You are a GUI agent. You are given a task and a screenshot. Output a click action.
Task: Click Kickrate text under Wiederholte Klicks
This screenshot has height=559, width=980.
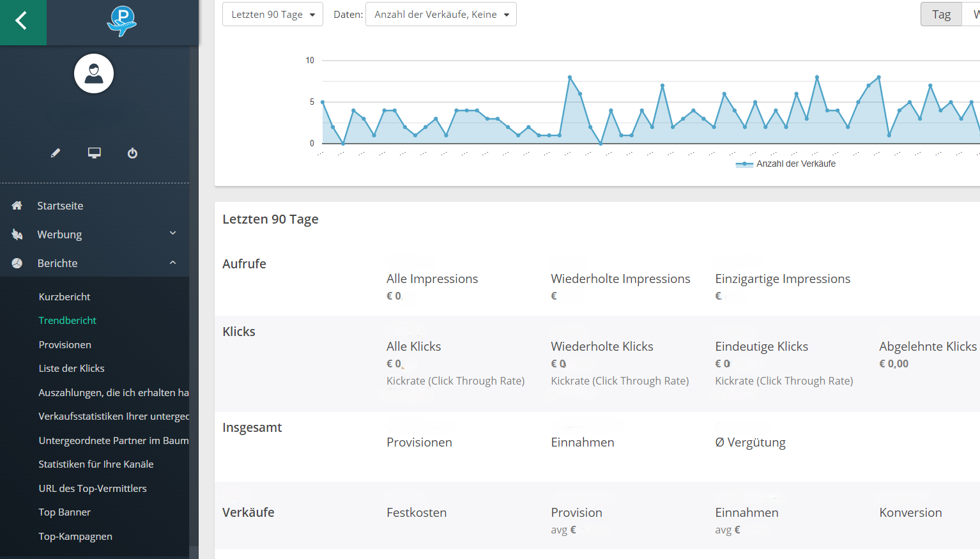(x=620, y=381)
